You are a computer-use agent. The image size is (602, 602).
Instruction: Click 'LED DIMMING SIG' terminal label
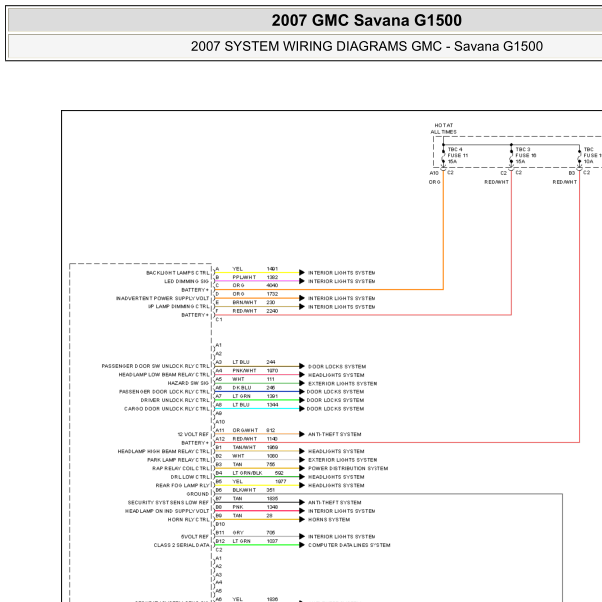[187, 281]
